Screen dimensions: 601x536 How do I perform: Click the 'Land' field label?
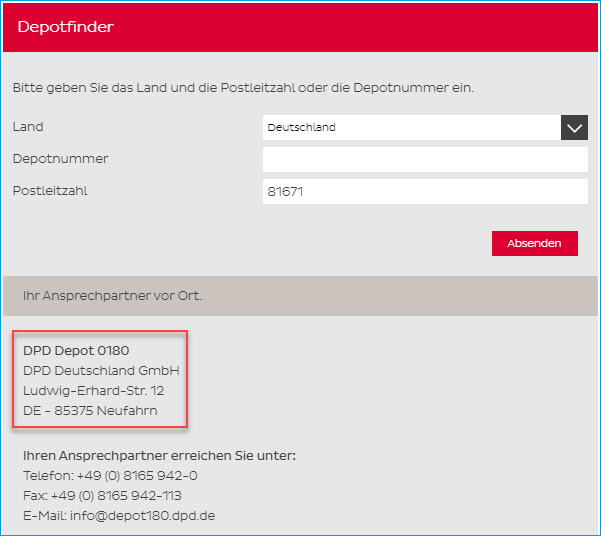tap(28, 127)
